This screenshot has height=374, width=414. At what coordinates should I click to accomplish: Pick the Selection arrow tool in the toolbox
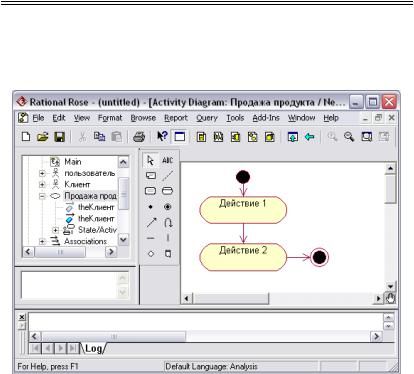[151, 160]
